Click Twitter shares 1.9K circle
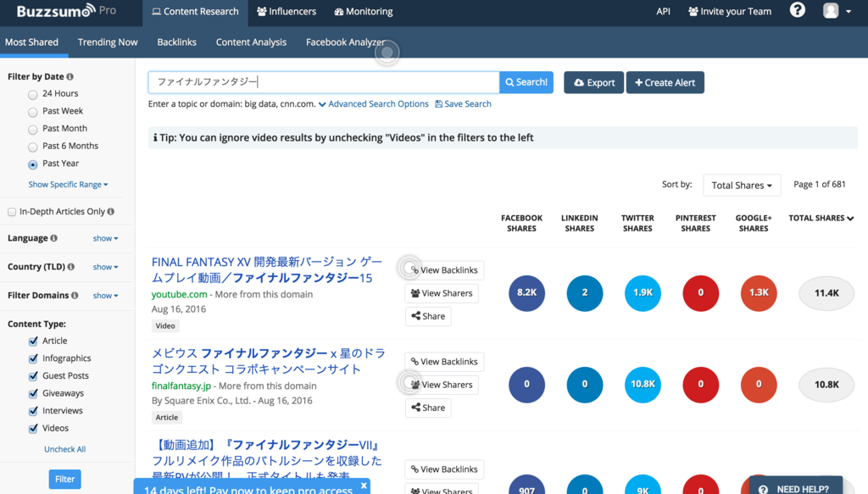The image size is (868, 494). coord(643,293)
